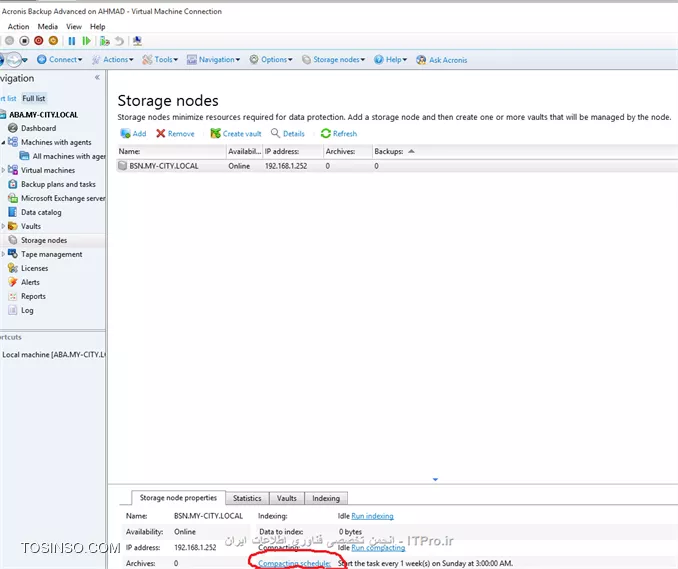This screenshot has height=569, width=678.
Task: Refresh the storage nodes list
Action: (339, 134)
